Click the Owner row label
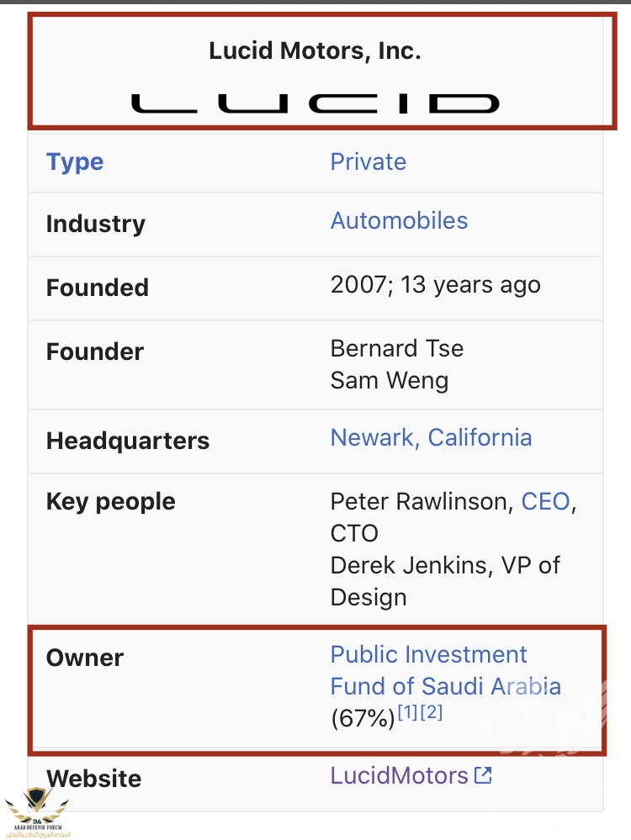 [x=85, y=658]
